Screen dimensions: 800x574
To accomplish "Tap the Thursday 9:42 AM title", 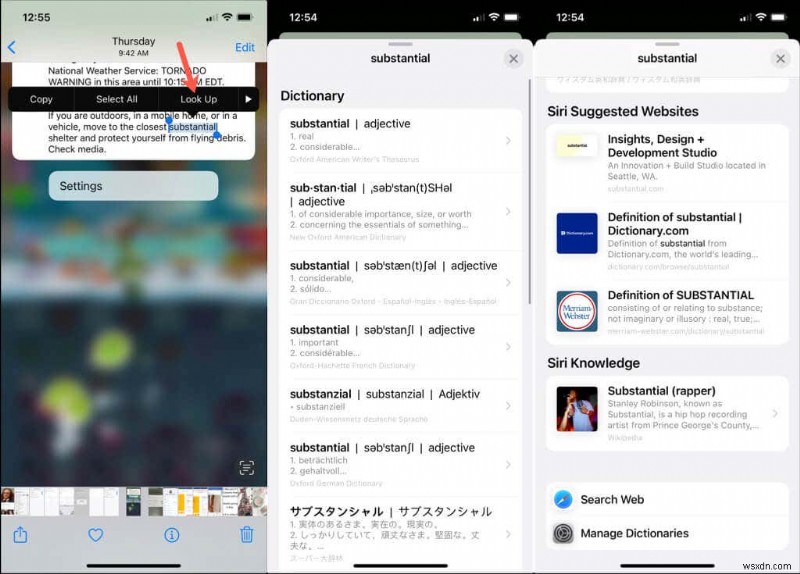I will (x=133, y=46).
